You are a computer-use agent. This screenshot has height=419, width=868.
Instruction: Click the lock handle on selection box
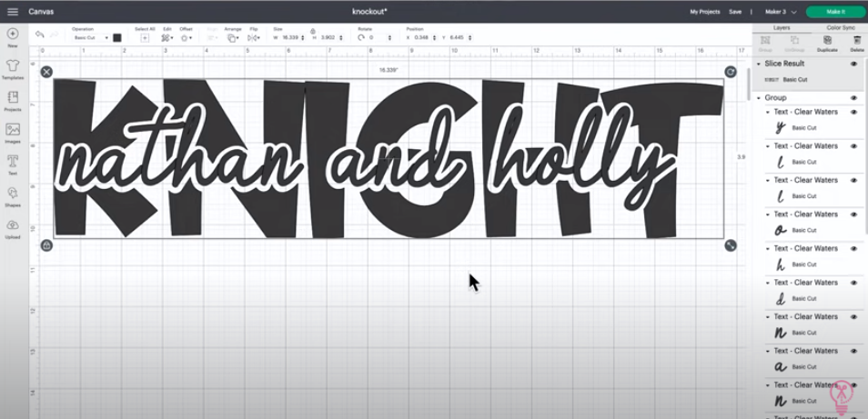coord(46,244)
